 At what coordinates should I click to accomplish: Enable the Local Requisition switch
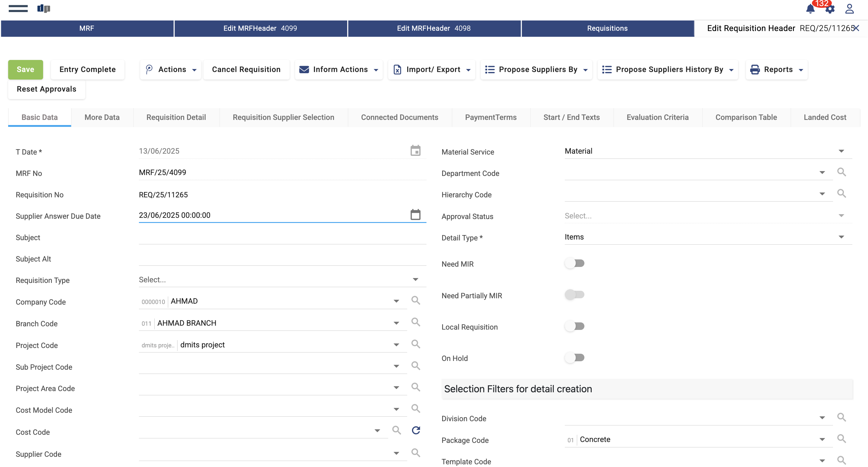[574, 326]
